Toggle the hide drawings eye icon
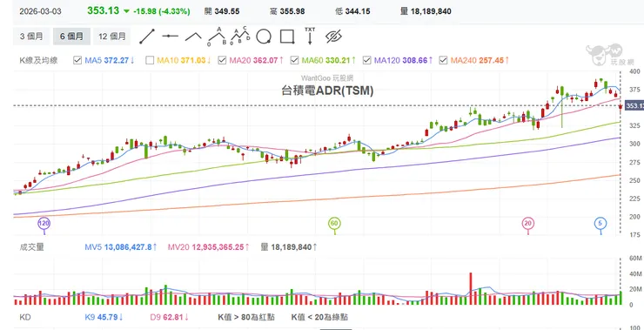644x330 pixels. (333, 37)
